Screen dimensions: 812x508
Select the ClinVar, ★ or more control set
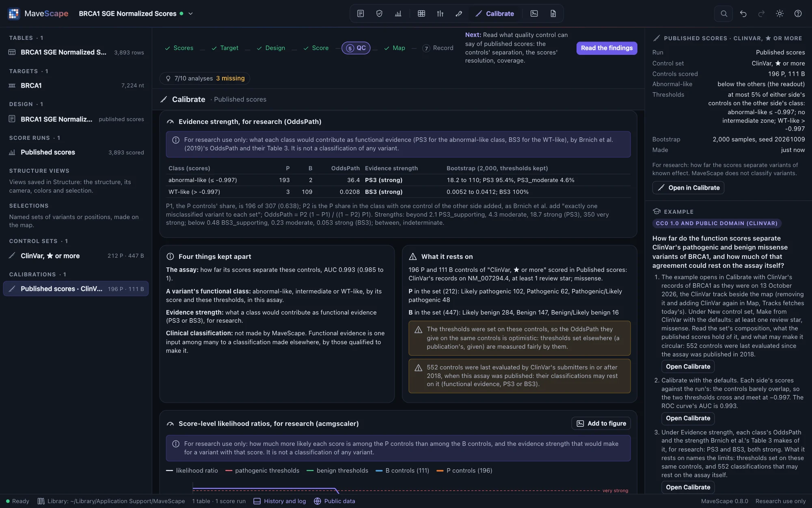tap(76, 256)
